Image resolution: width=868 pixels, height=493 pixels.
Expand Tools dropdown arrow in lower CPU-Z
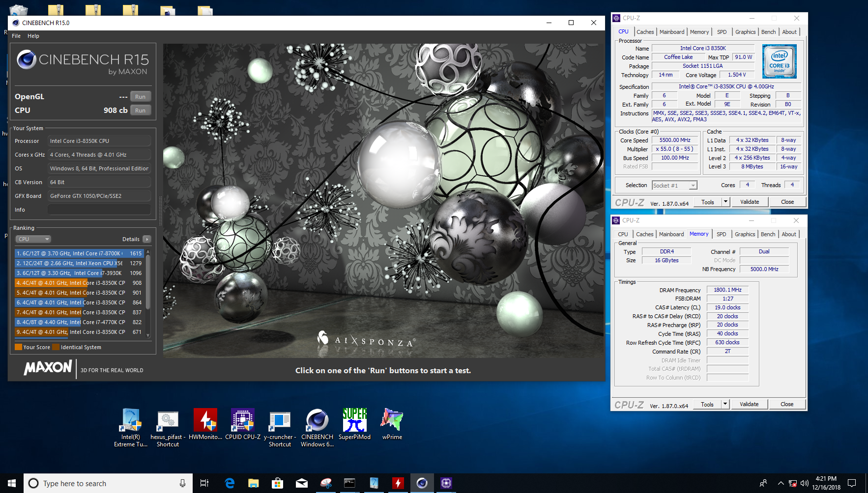point(724,404)
